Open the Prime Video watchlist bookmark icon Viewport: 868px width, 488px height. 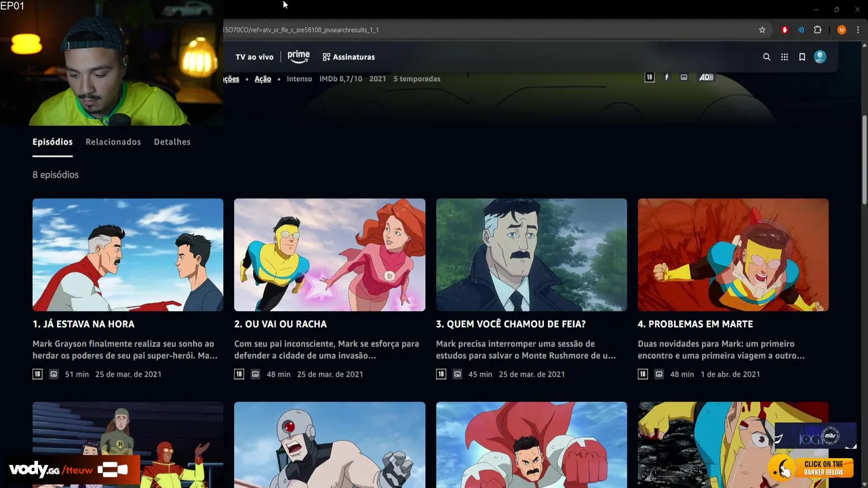tap(802, 57)
